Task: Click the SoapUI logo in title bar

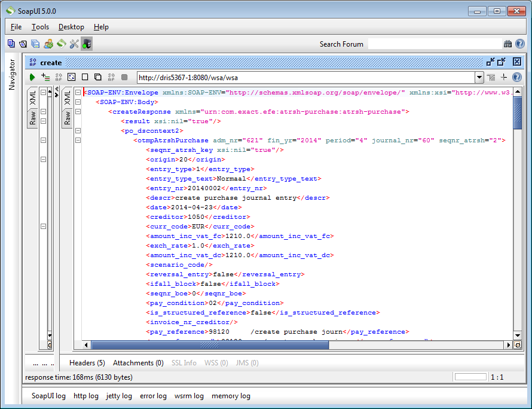Action: click(x=11, y=11)
